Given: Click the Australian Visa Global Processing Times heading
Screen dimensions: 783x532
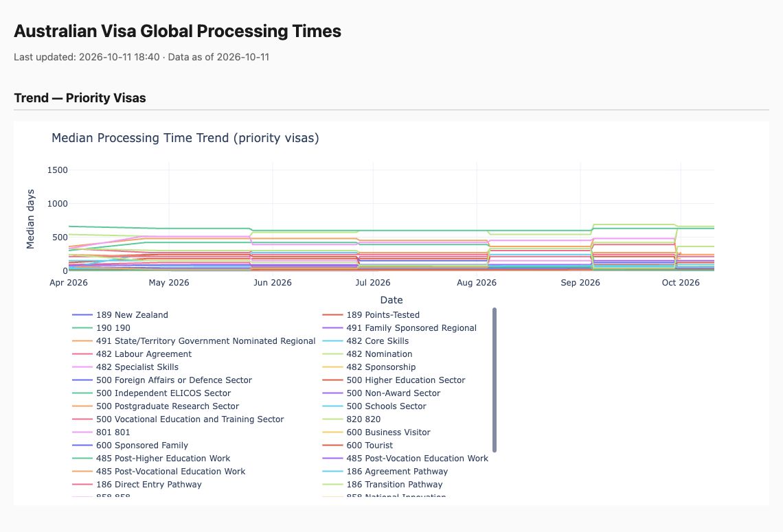Looking at the screenshot, I should point(177,31).
